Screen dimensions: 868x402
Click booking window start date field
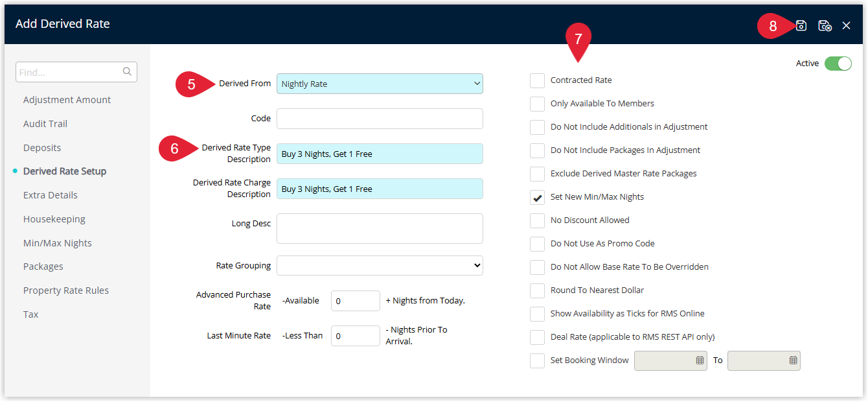tap(670, 361)
